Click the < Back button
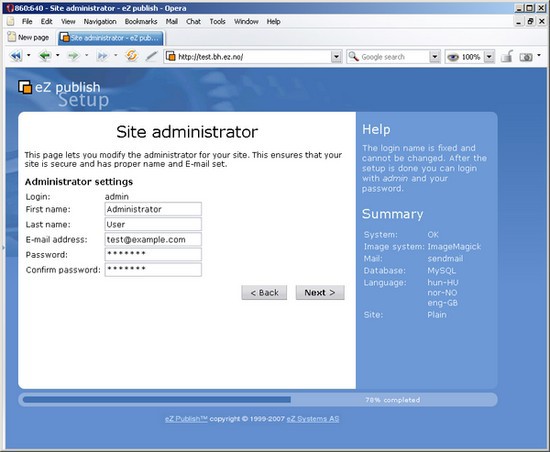 pos(264,292)
